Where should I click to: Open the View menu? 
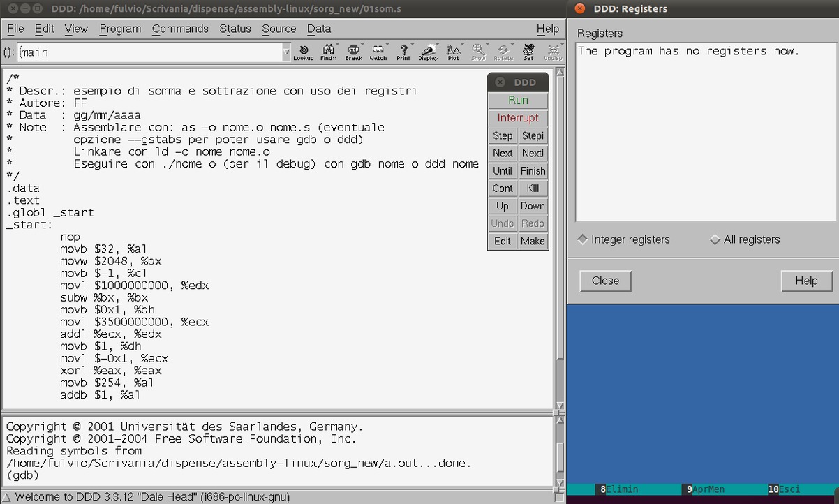coord(76,29)
